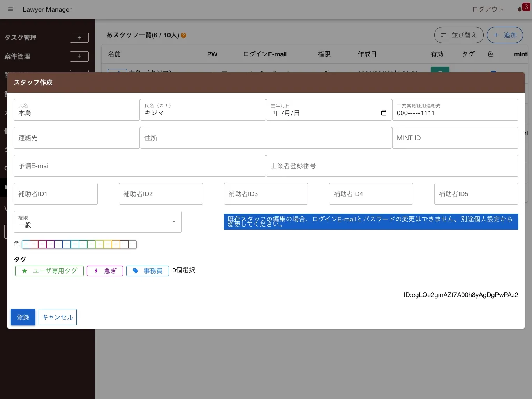The width and height of the screenshot is (532, 399).
Task: Pick the red color swatch
Action: (x=34, y=244)
